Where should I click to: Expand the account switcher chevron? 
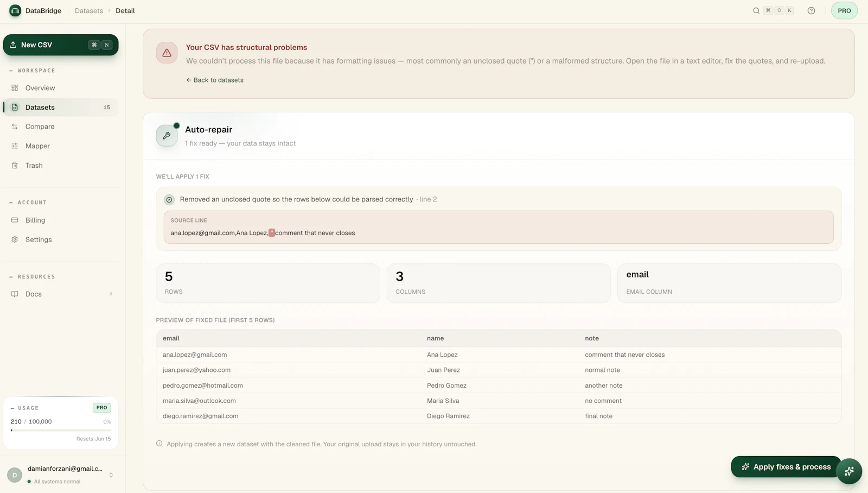point(111,475)
